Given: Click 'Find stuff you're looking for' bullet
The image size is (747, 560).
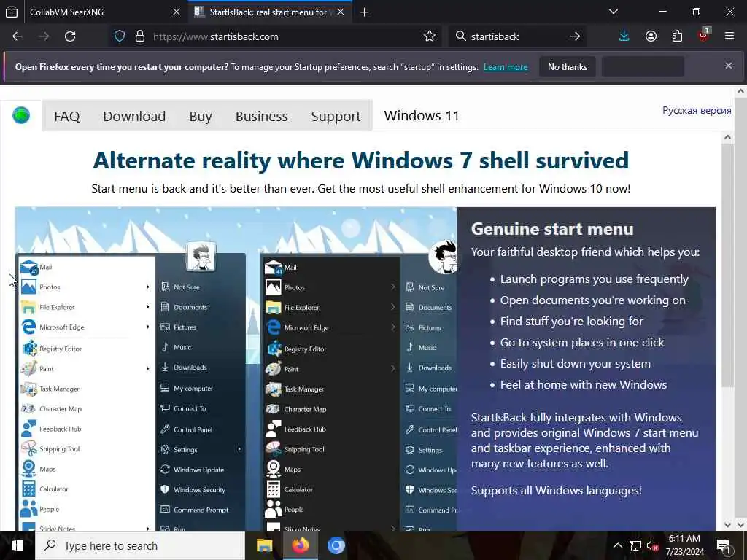Looking at the screenshot, I should point(571,322).
